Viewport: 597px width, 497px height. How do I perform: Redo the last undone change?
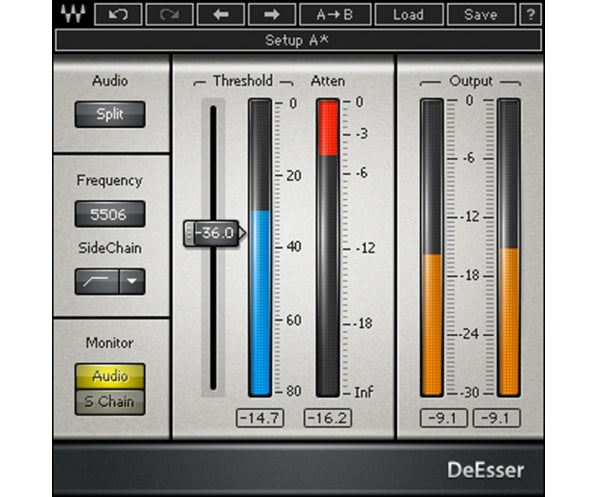[x=169, y=14]
